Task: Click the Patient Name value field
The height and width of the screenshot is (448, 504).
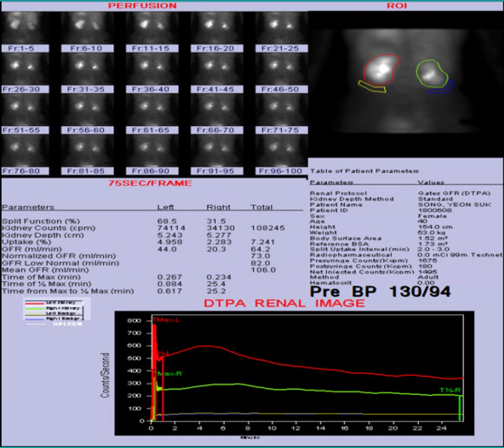Action: [x=454, y=205]
